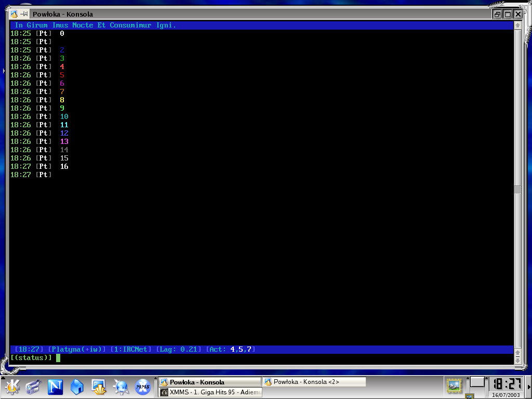Click the 18:27 panel clock
Screen dimensions: 532x399
coord(506,384)
